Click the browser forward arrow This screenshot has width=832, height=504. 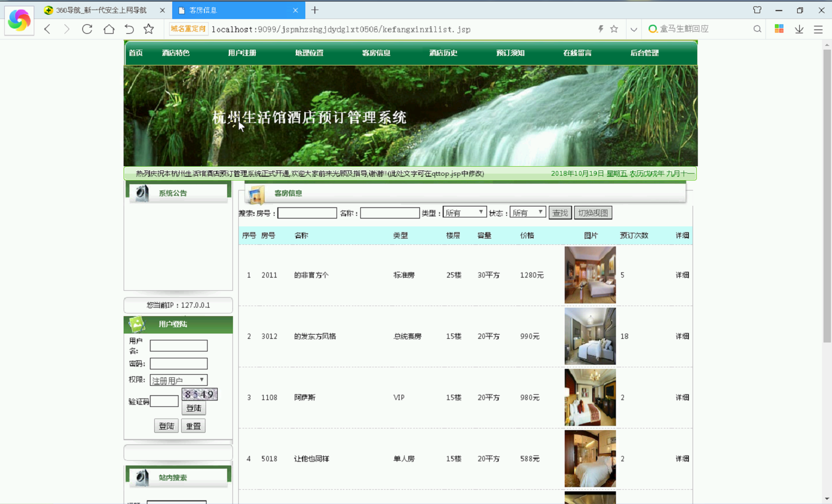tap(67, 29)
